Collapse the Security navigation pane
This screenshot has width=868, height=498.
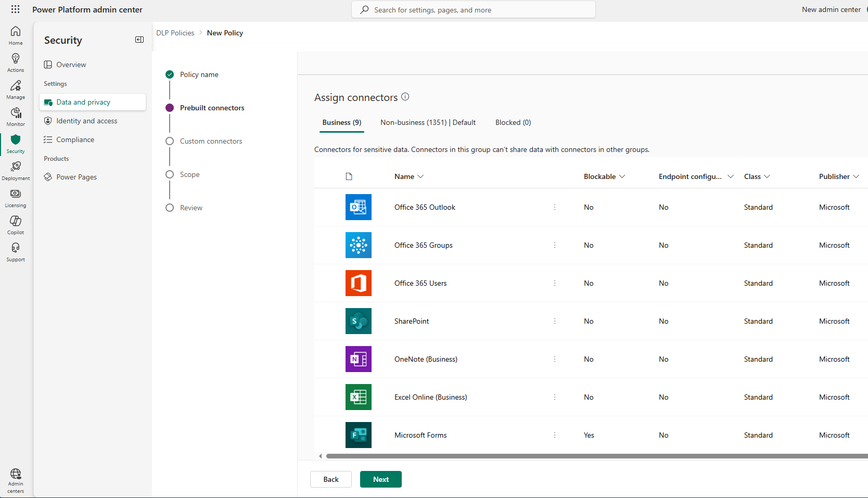[139, 40]
